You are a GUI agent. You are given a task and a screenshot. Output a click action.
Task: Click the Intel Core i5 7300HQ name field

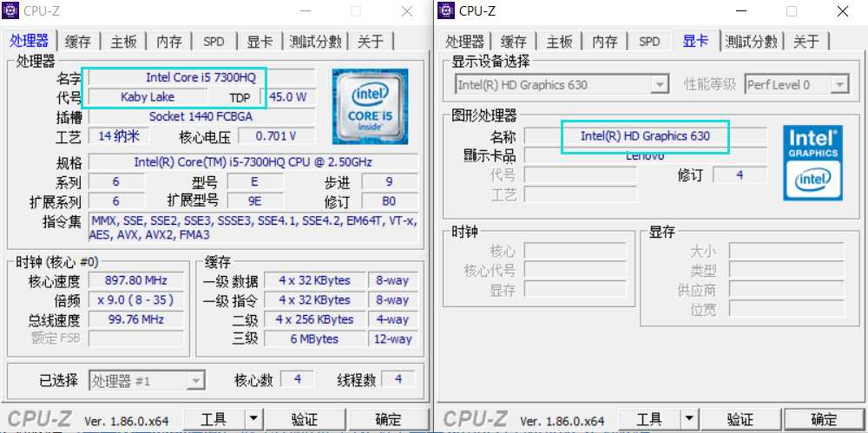201,77
